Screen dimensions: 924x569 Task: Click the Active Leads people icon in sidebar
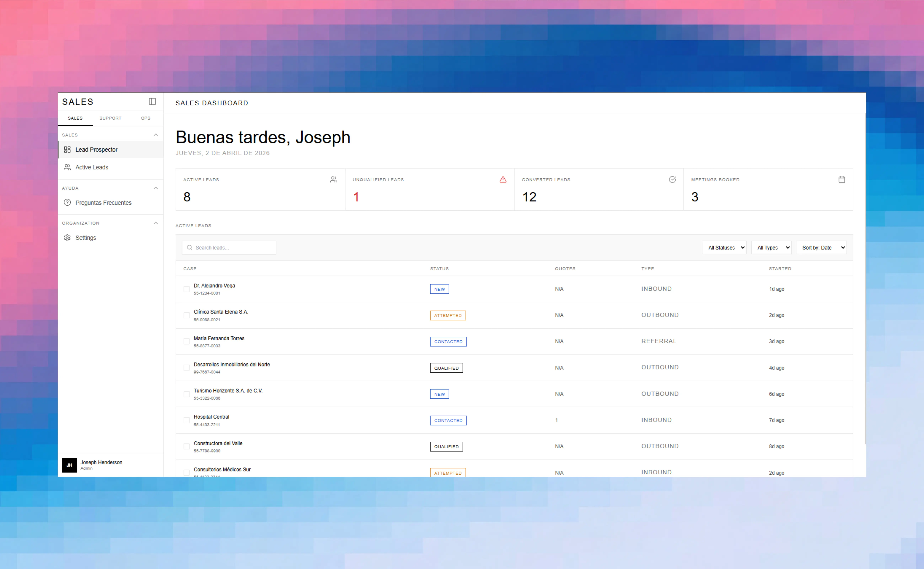click(67, 167)
